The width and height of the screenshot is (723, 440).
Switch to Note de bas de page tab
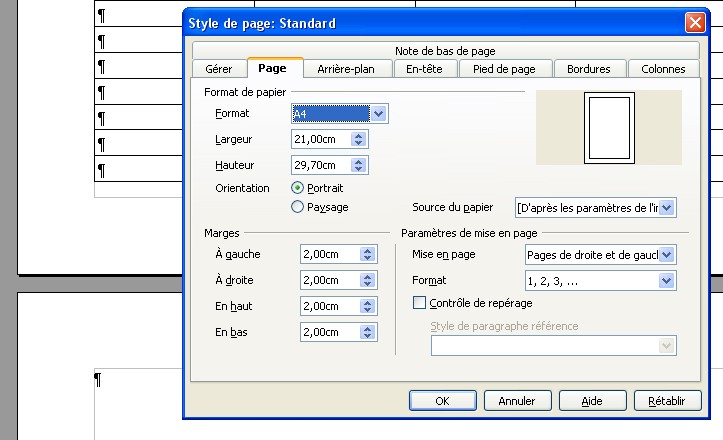coord(445,51)
